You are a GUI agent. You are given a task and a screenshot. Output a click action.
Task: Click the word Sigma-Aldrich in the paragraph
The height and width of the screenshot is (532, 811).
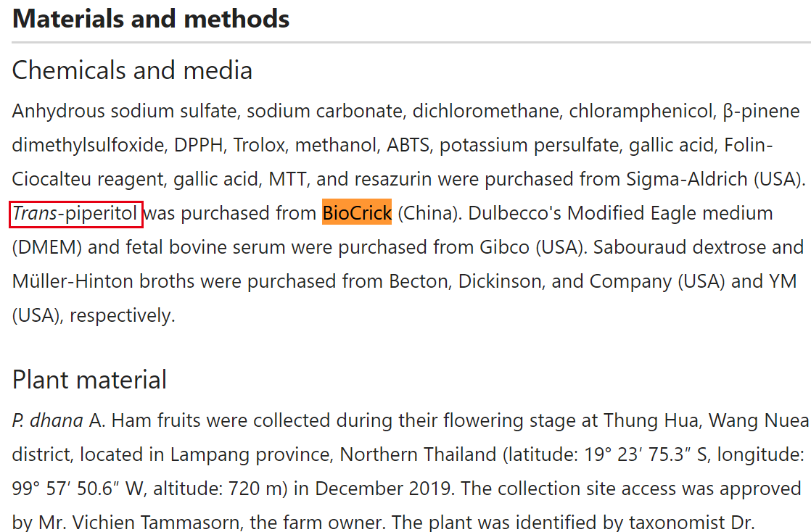click(x=687, y=180)
